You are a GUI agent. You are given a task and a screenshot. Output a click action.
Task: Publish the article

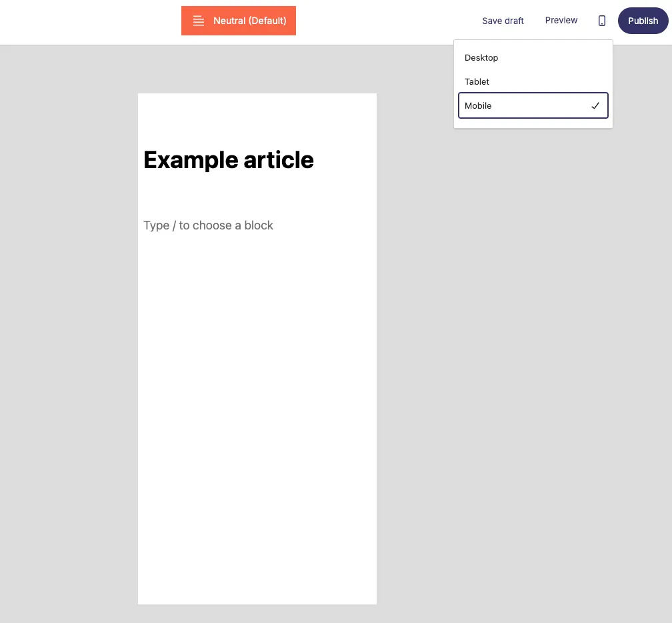pos(643,21)
